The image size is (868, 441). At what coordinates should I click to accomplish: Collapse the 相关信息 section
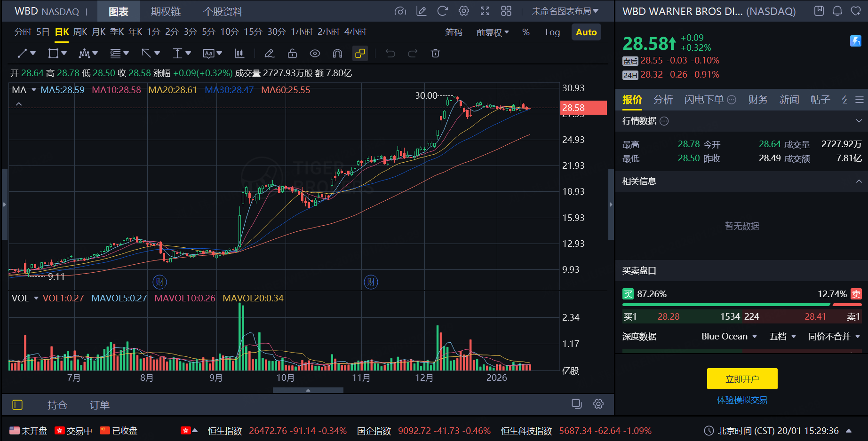[857, 181]
